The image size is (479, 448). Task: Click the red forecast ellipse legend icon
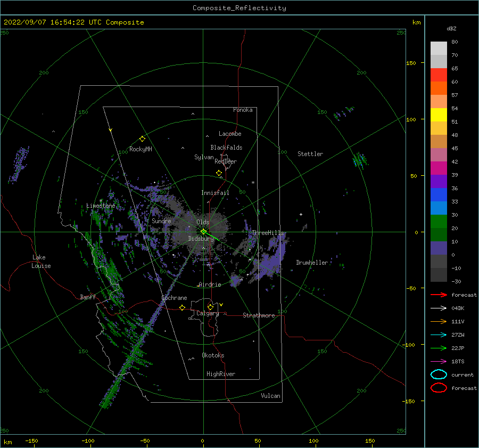(x=439, y=388)
